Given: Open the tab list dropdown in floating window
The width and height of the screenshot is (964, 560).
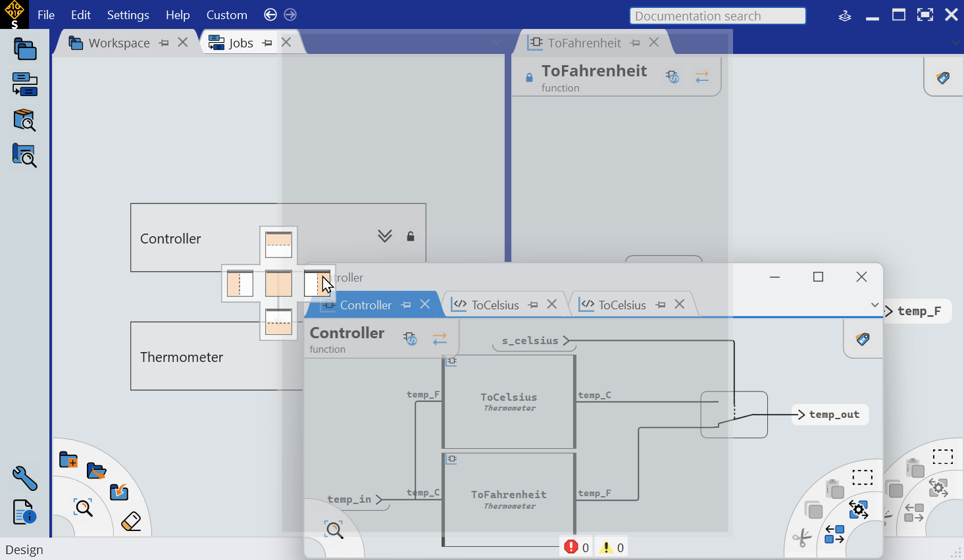Looking at the screenshot, I should 875,305.
